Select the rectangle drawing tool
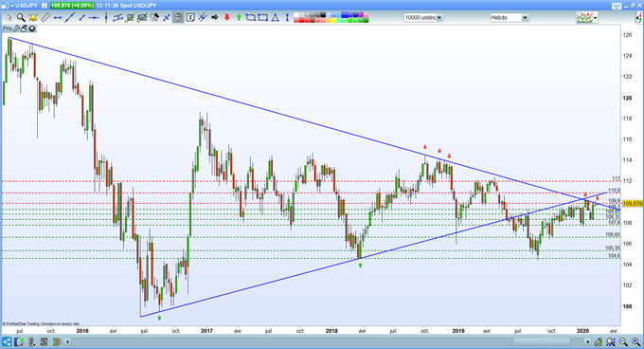The height and width of the screenshot is (349, 644). (x=263, y=18)
